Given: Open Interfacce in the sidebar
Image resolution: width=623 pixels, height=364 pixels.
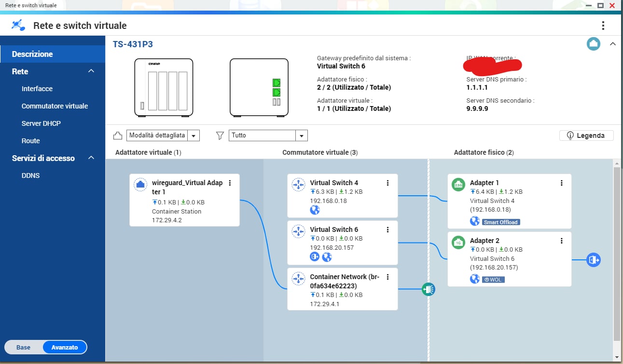Looking at the screenshot, I should click(x=37, y=89).
